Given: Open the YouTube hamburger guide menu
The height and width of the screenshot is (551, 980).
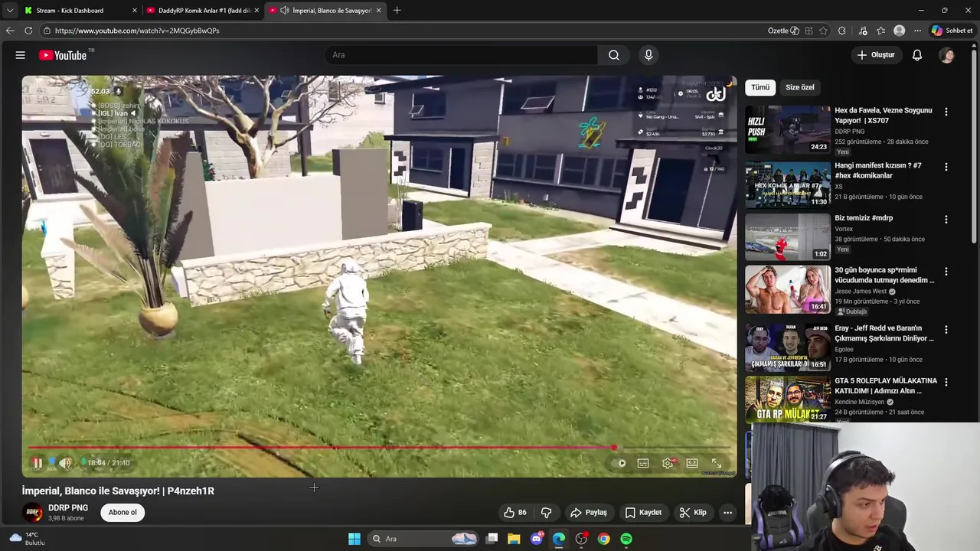Looking at the screenshot, I should pyautogui.click(x=21, y=55).
